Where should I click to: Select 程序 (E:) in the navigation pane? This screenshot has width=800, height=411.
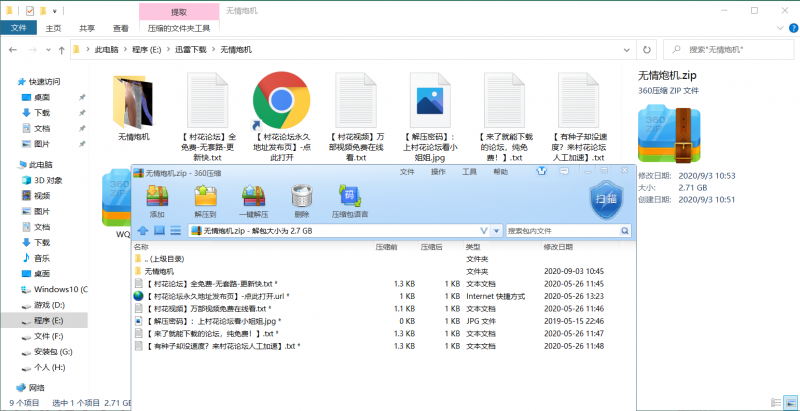[x=48, y=321]
